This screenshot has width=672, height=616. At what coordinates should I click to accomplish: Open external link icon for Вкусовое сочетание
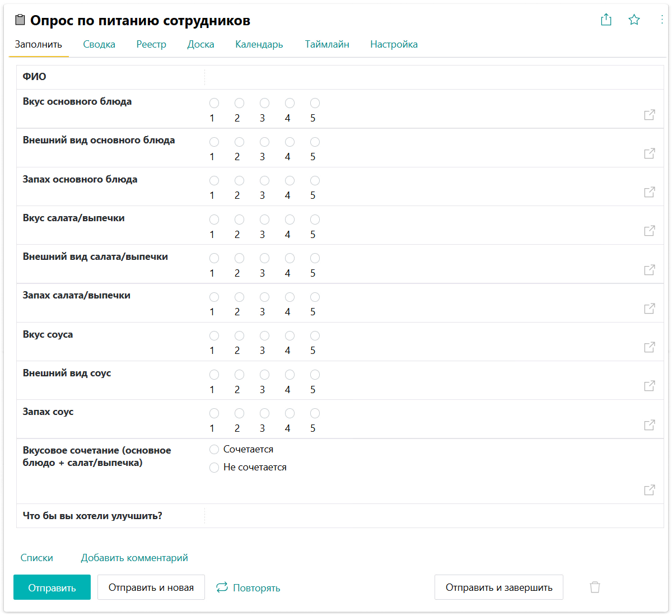650,490
